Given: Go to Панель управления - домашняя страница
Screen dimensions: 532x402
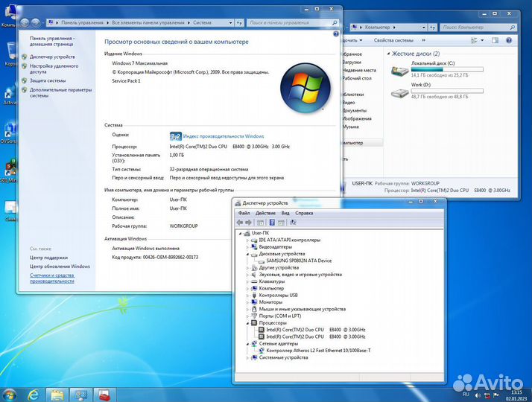Looking at the screenshot, I should pyautogui.click(x=52, y=42).
